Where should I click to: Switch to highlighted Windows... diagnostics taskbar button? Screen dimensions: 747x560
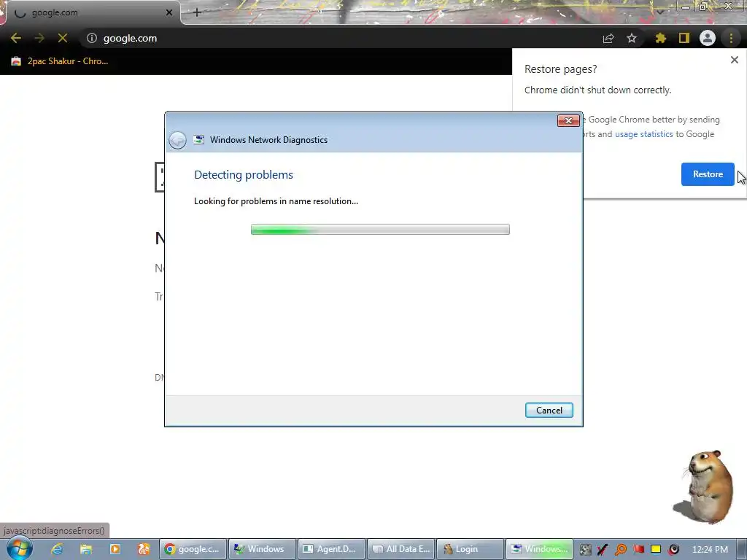539,549
